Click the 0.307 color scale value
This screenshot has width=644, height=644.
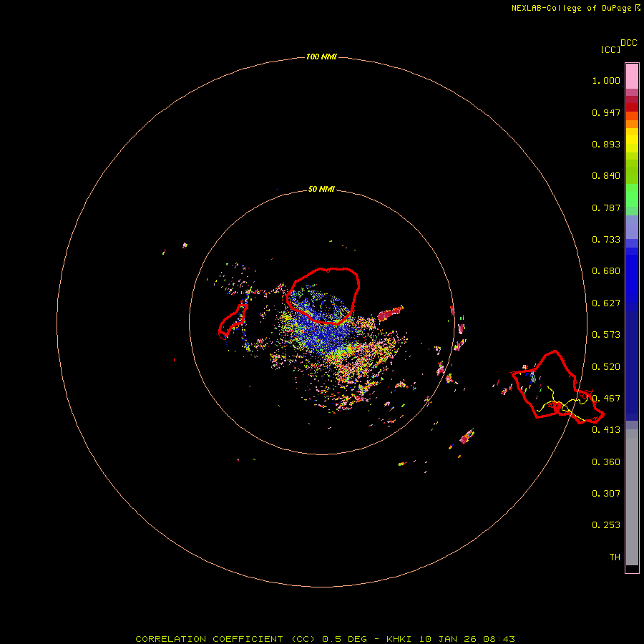606,494
